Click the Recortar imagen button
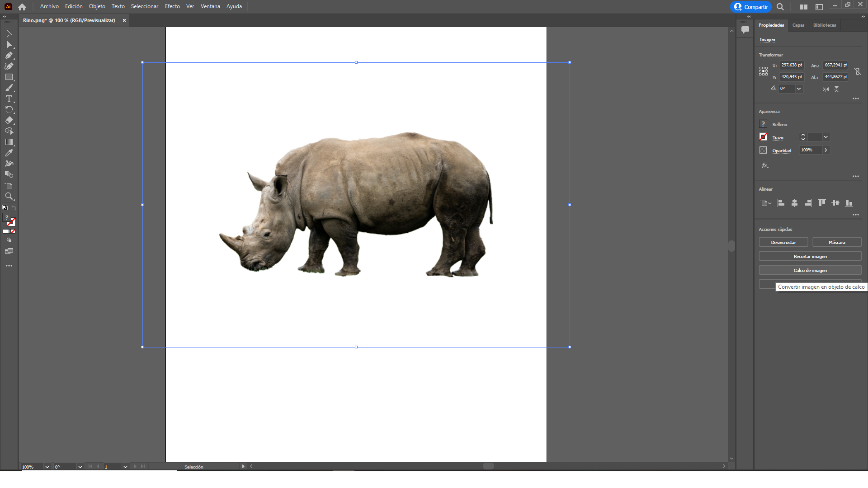 (810, 256)
